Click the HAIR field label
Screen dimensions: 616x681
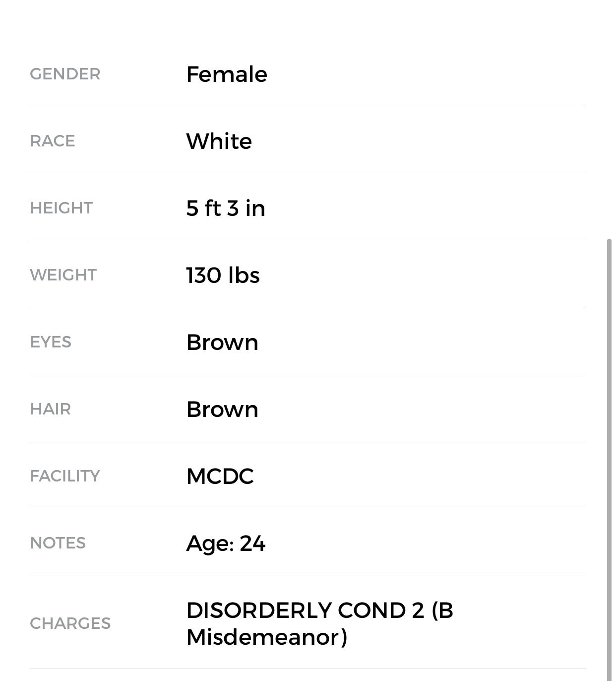coord(51,409)
